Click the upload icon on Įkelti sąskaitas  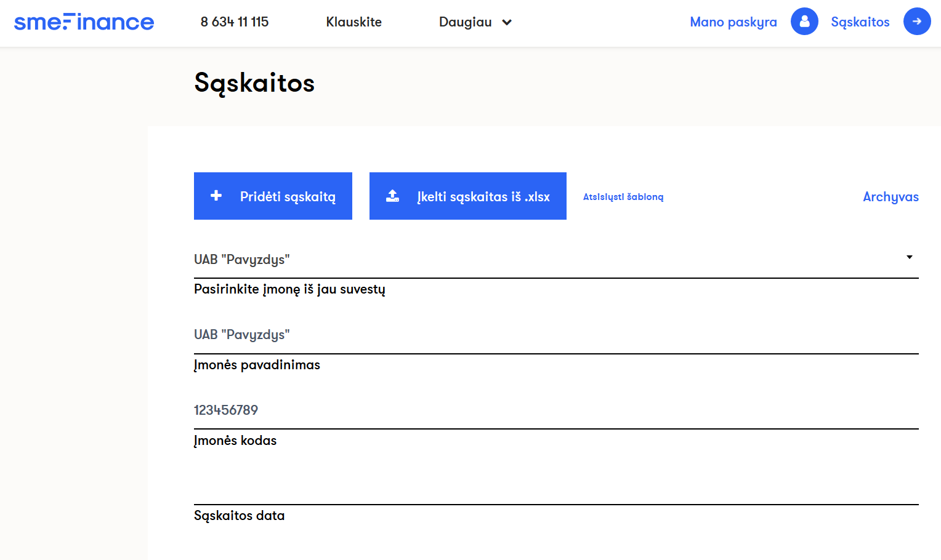pyautogui.click(x=392, y=196)
